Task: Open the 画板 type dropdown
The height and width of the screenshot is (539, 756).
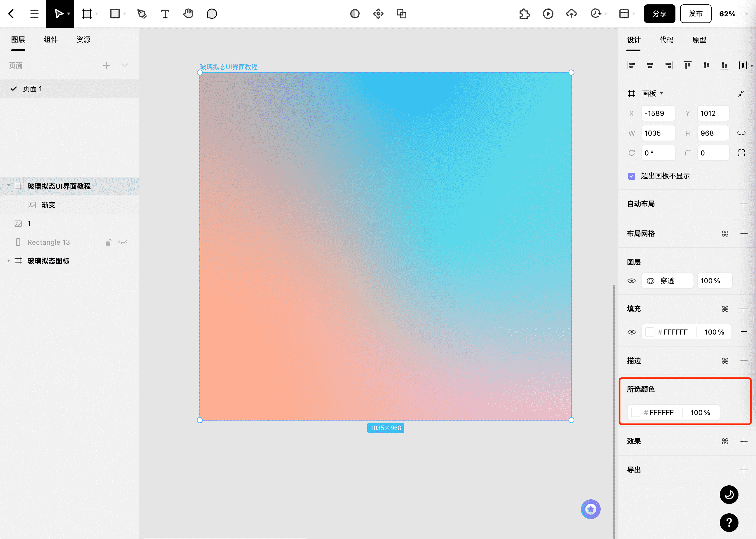Action: [661, 93]
